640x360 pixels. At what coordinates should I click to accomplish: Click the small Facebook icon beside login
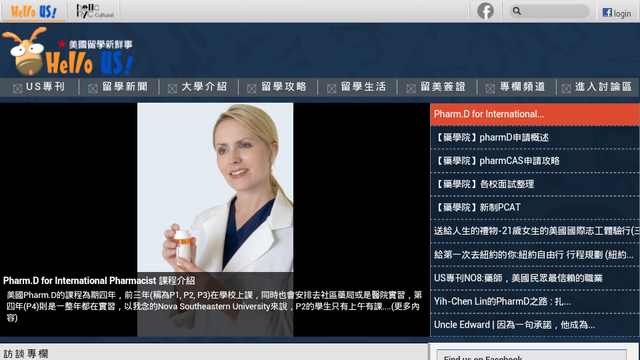pos(607,13)
